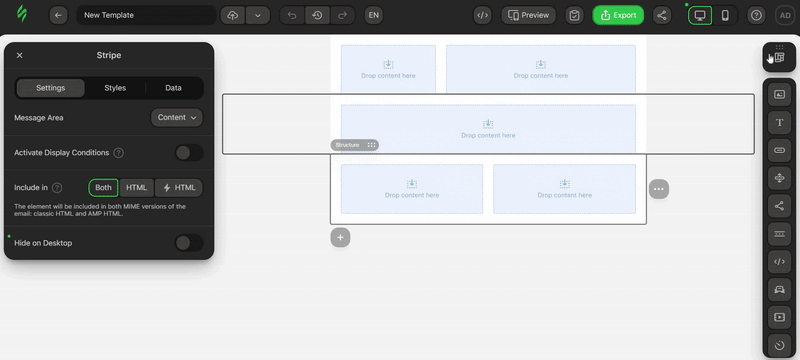
Task: Undo the last action
Action: [x=292, y=15]
